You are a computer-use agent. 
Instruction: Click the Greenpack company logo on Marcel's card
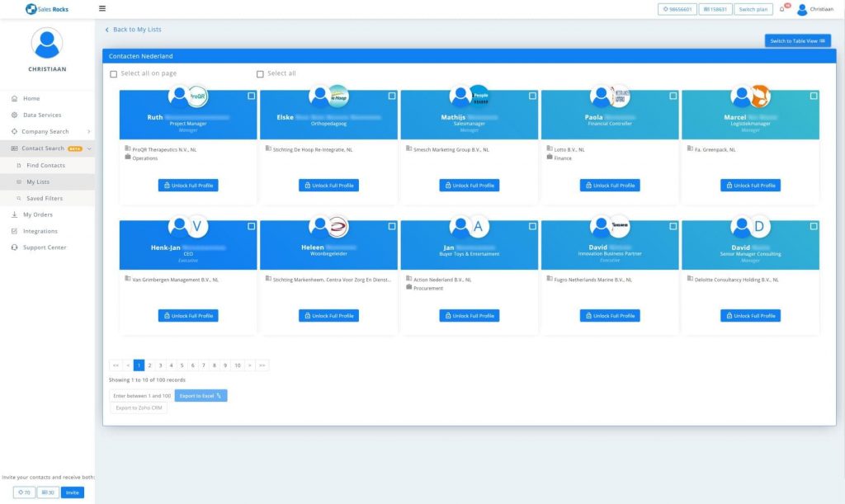point(759,97)
